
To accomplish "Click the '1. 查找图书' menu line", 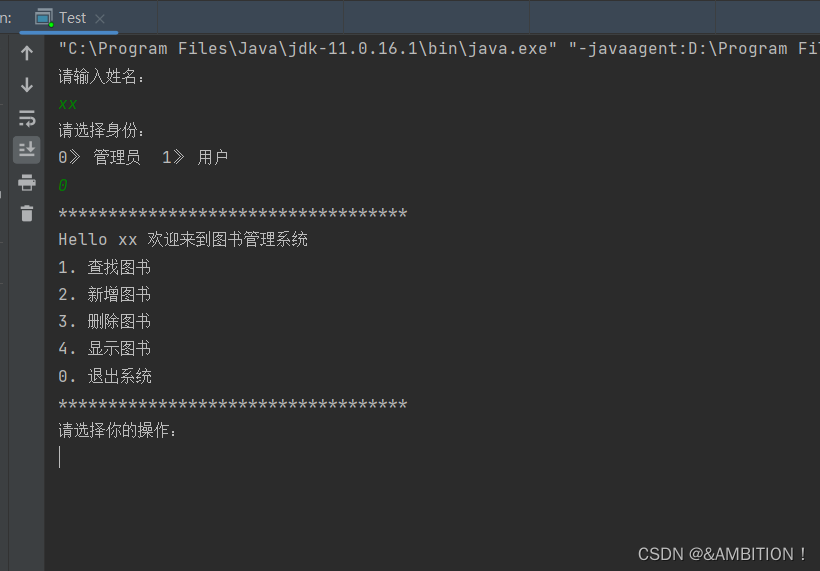I will click(105, 267).
